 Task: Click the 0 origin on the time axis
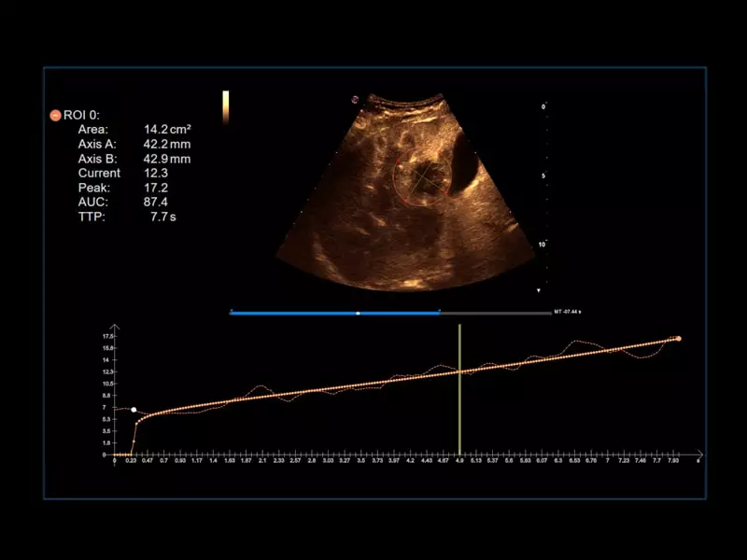point(115,461)
